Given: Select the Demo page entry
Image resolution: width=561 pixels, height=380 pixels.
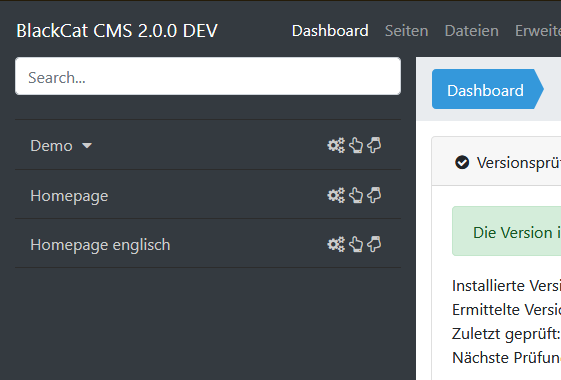Looking at the screenshot, I should (x=52, y=146).
